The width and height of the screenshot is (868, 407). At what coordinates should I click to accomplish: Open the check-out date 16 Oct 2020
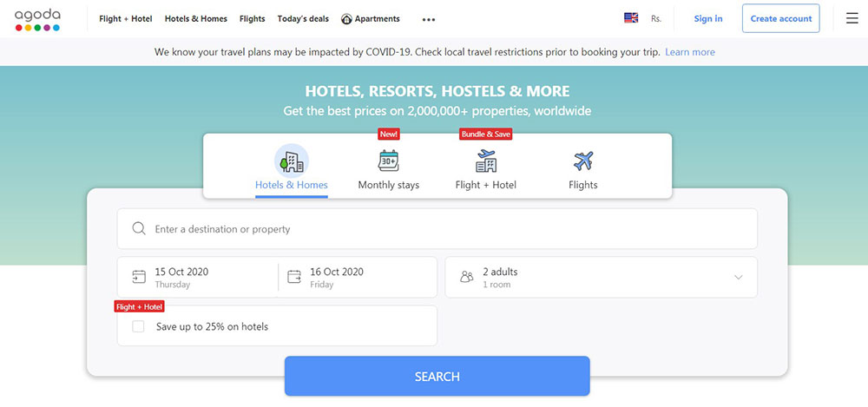coord(358,278)
